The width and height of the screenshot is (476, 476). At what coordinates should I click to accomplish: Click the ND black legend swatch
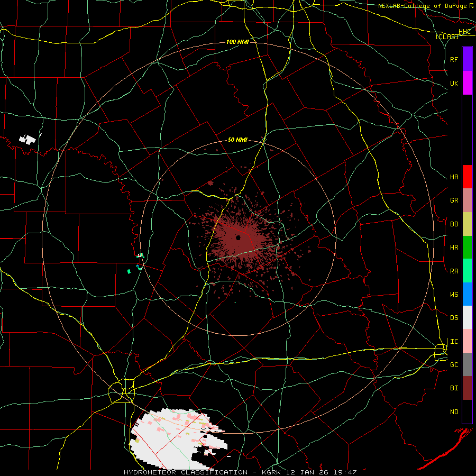[x=467, y=411]
